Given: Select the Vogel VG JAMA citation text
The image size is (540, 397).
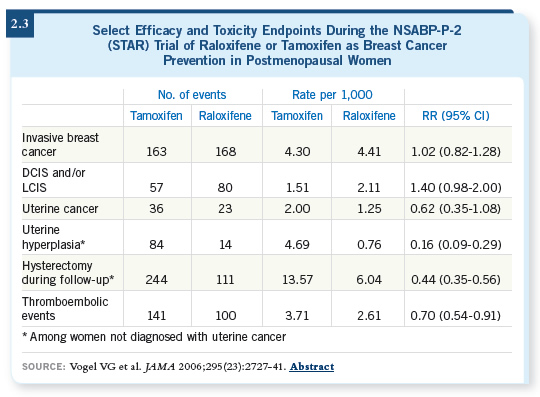Looking at the screenshot, I should pos(178,367).
